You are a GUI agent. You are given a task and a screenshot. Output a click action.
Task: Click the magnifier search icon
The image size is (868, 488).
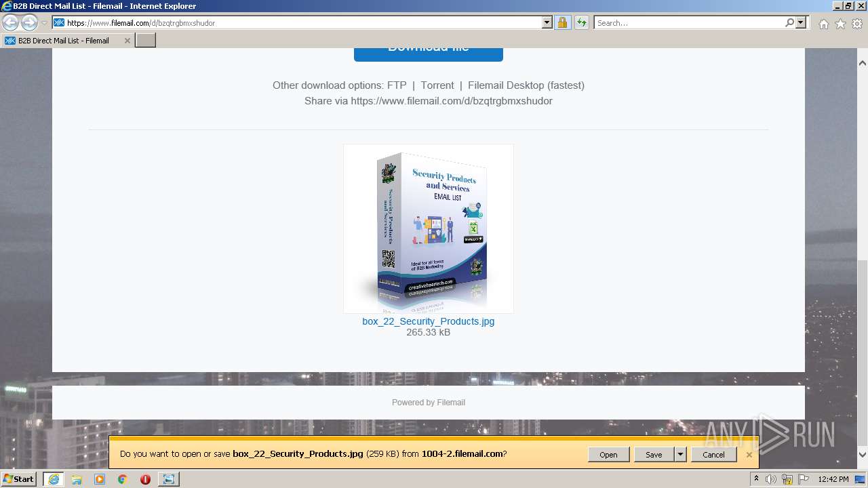tap(789, 23)
